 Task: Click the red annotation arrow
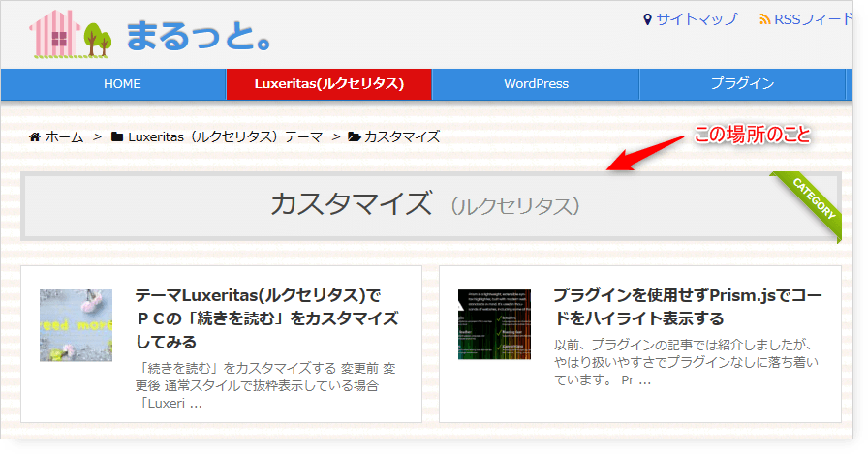[649, 152]
